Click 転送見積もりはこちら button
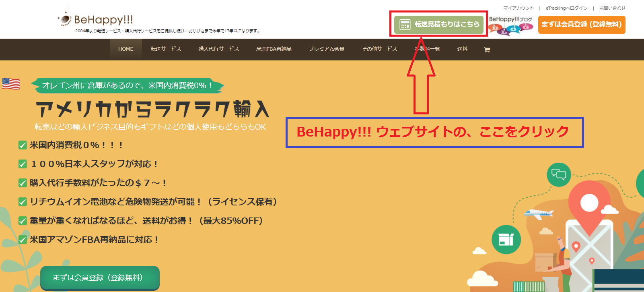This screenshot has height=292, width=644. (x=439, y=25)
